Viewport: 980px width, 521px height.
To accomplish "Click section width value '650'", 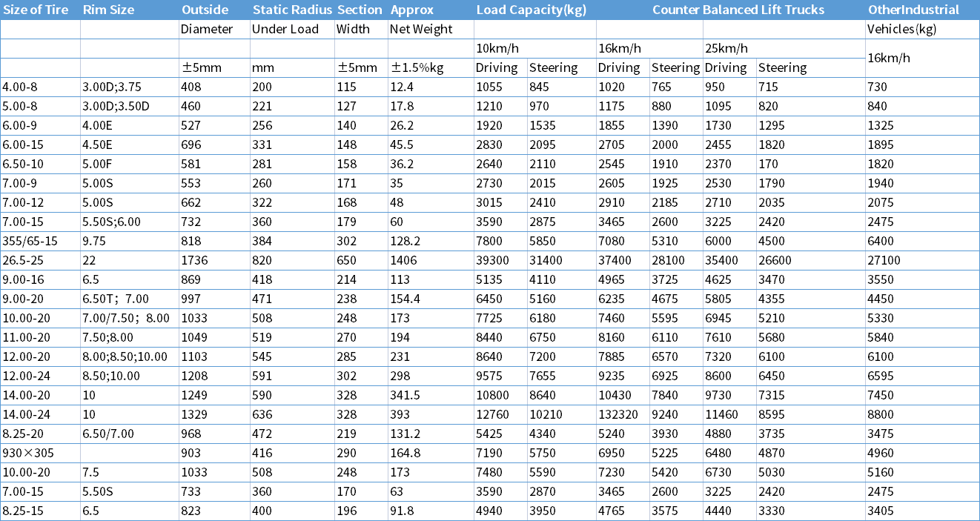I will (346, 261).
